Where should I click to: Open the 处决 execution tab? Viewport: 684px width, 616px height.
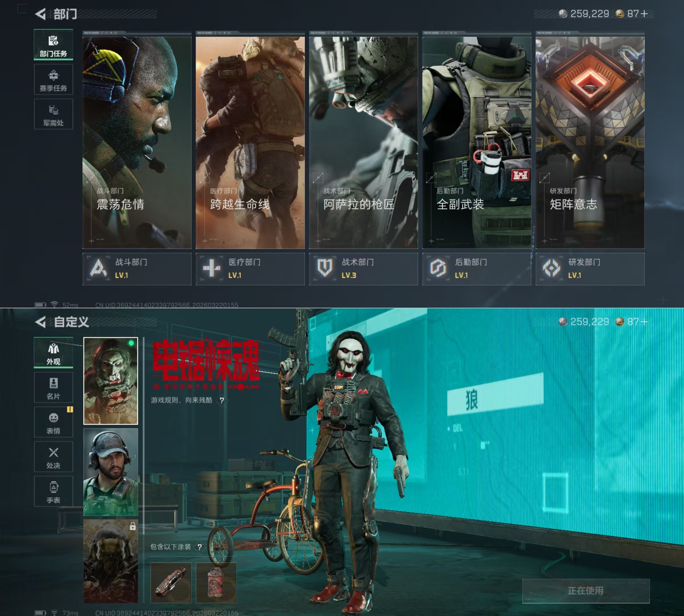(54, 457)
